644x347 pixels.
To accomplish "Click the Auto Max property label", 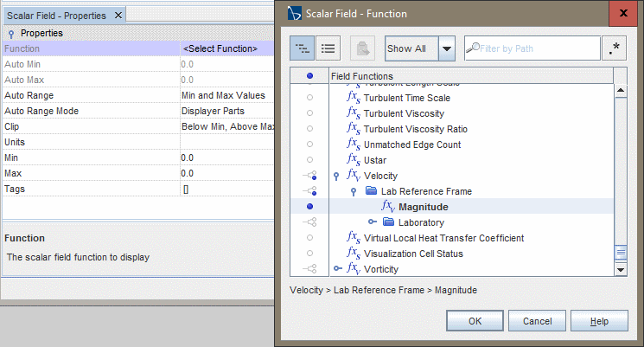I will [x=24, y=80].
